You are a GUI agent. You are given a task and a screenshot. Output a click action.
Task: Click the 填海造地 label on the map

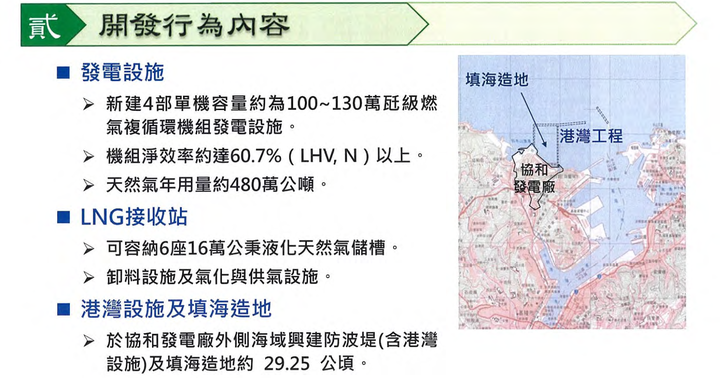[x=497, y=80]
